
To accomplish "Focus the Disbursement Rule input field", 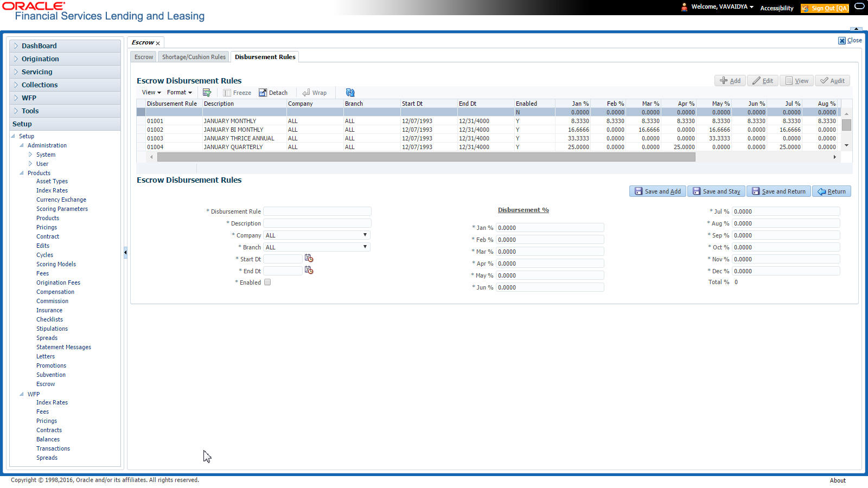I will (x=317, y=211).
